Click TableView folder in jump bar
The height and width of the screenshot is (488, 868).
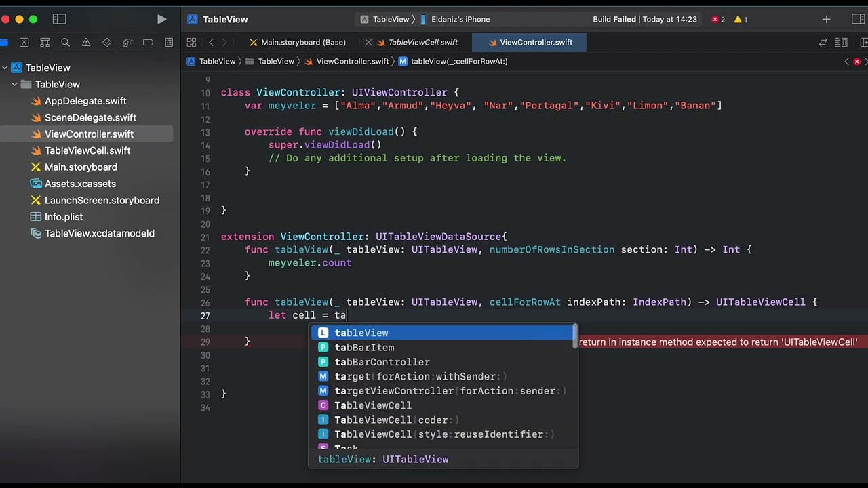(x=270, y=61)
